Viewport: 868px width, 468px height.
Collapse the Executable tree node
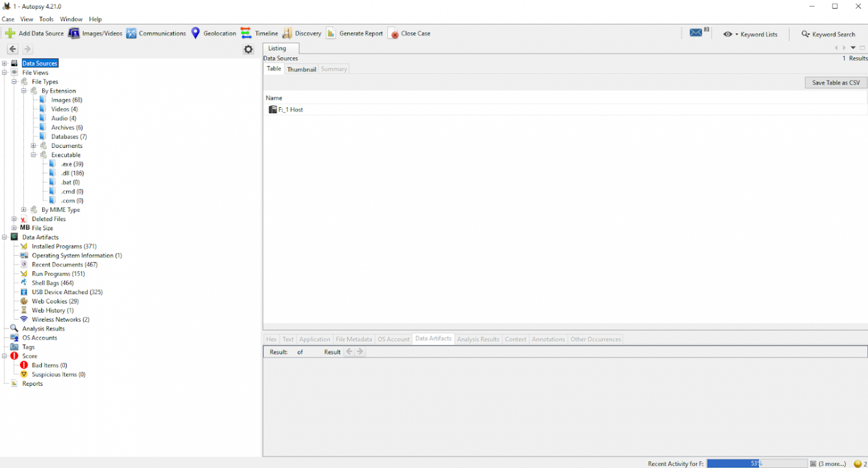click(x=33, y=155)
